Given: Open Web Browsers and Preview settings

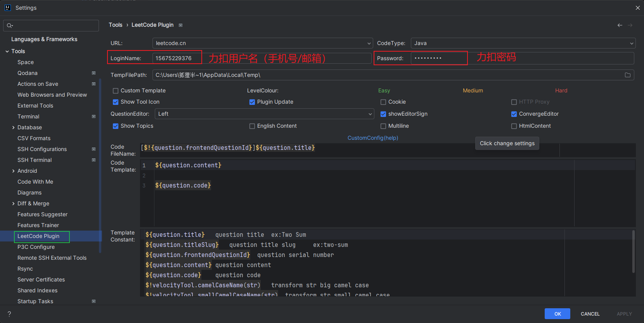Looking at the screenshot, I should pos(52,95).
